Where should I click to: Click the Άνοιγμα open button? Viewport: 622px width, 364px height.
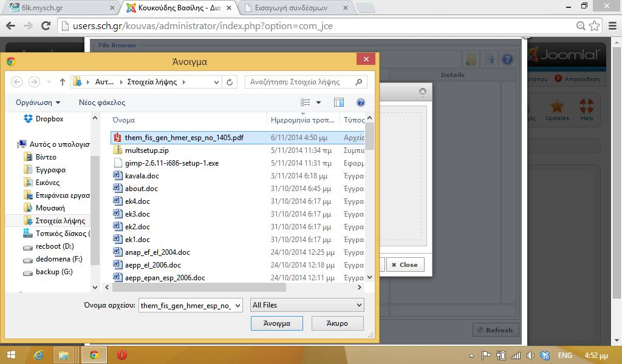pos(277,323)
